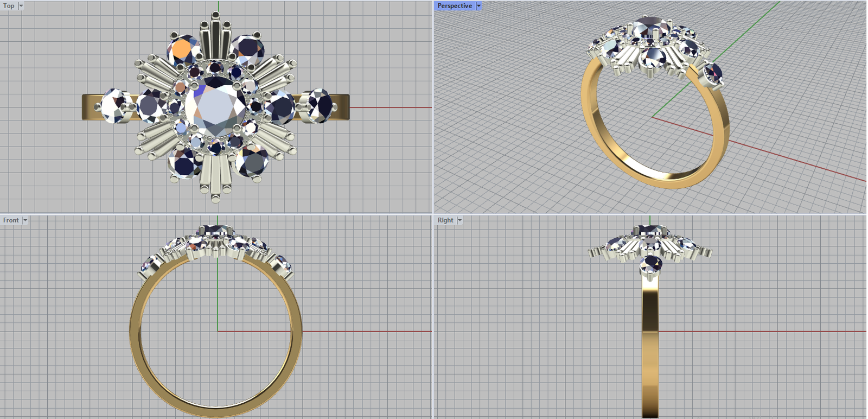Expand the Perspective viewport menu arrow
Viewport: 868px width, 419px height.
478,6
